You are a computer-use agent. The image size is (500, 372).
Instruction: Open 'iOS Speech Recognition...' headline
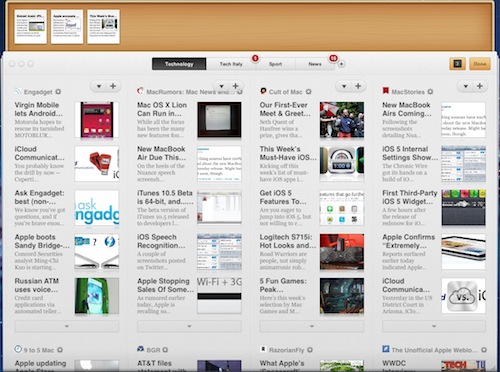pyautogui.click(x=161, y=241)
